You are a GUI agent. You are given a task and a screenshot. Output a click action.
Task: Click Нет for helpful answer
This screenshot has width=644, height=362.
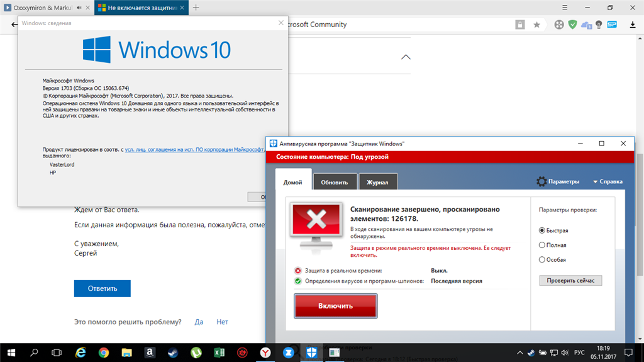222,322
